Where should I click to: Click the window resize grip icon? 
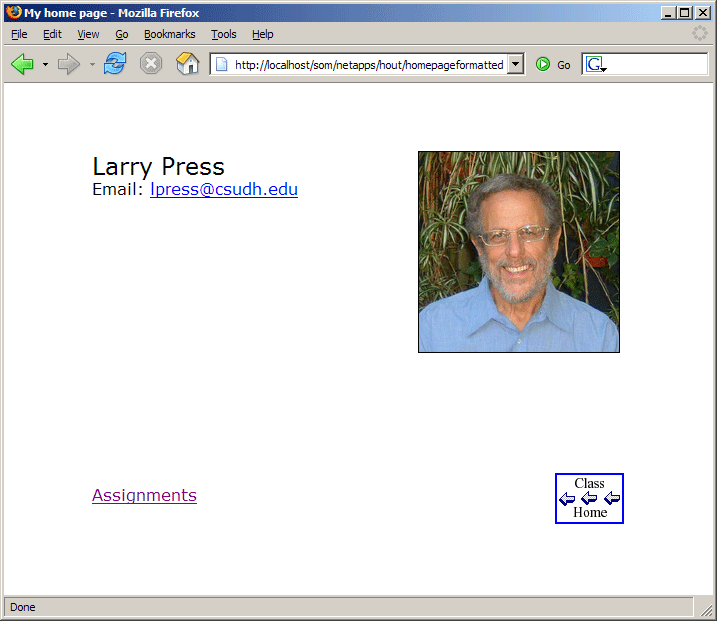pyautogui.click(x=705, y=608)
